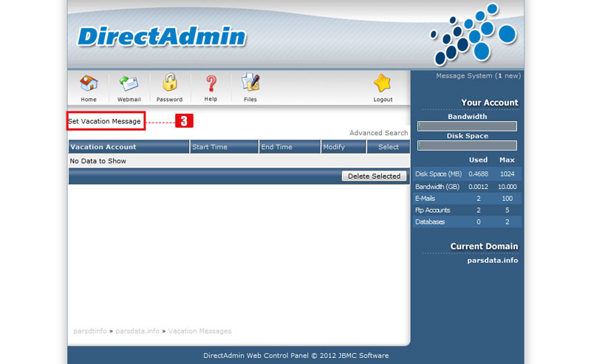The width and height of the screenshot is (591, 364).
Task: Click the JBMC Software copyright footer text
Action: pyautogui.click(x=296, y=355)
